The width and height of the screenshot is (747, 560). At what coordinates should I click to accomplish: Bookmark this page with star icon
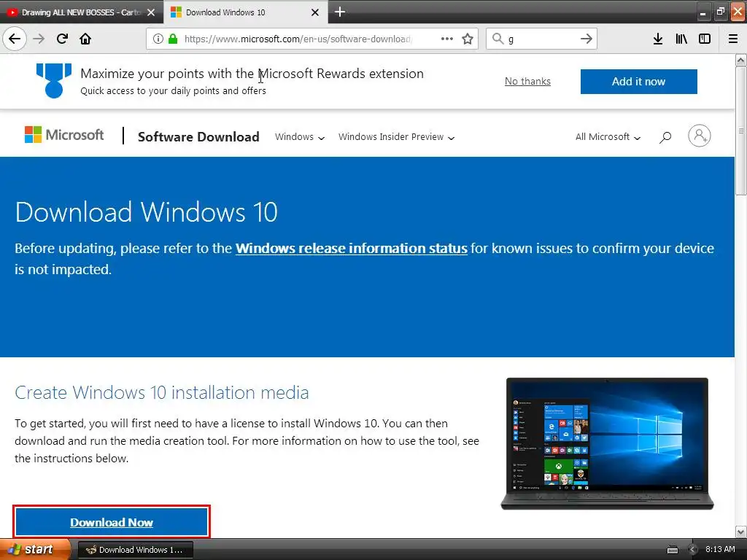pos(468,39)
